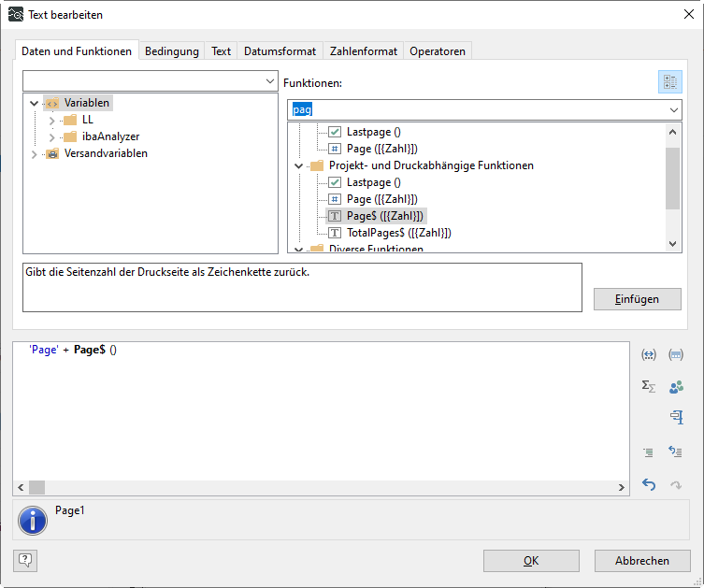Cancel via the Abbrechen button
Viewport: 704px width, 588px height.
pyautogui.click(x=642, y=561)
